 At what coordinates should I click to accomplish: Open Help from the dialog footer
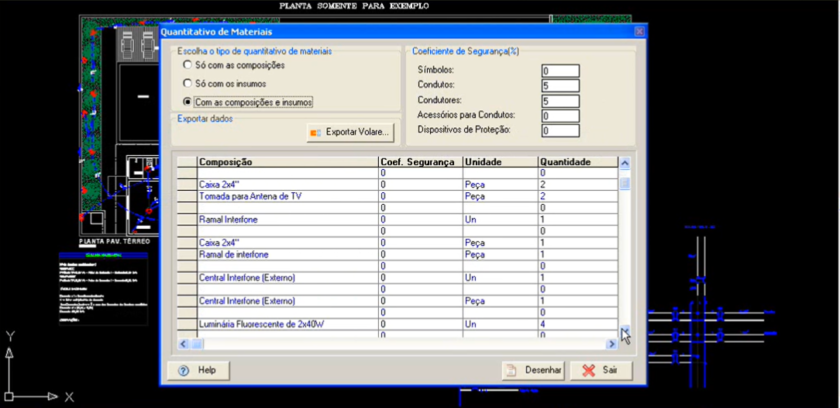198,370
